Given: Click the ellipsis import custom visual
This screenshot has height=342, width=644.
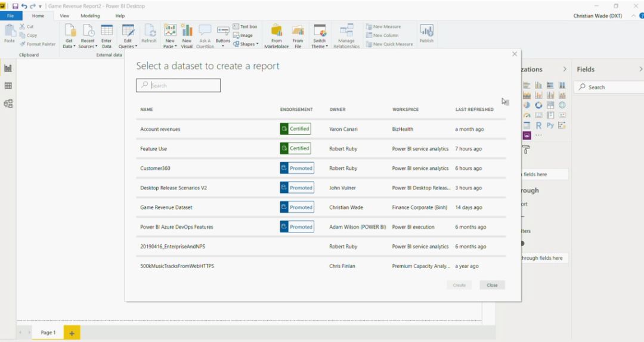Looking at the screenshot, I should tap(538, 135).
